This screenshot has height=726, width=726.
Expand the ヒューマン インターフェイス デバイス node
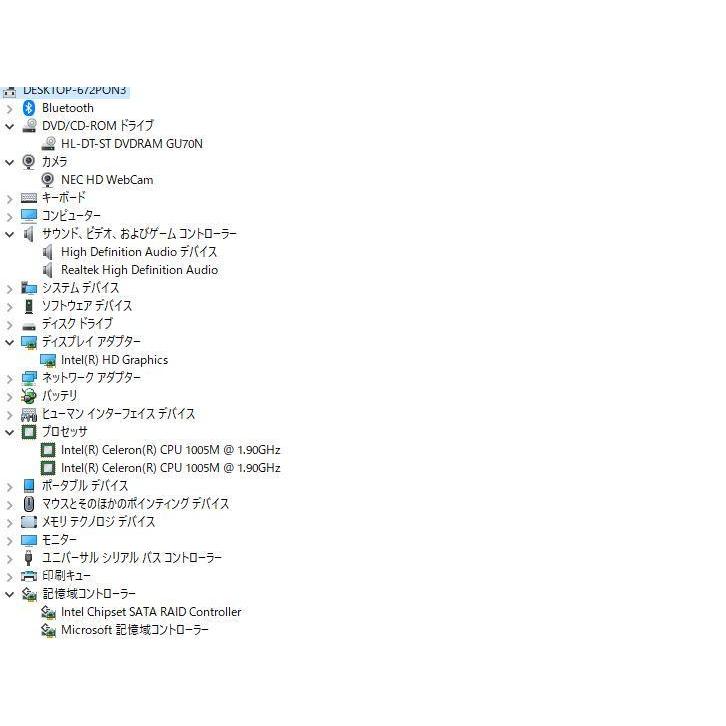9,416
